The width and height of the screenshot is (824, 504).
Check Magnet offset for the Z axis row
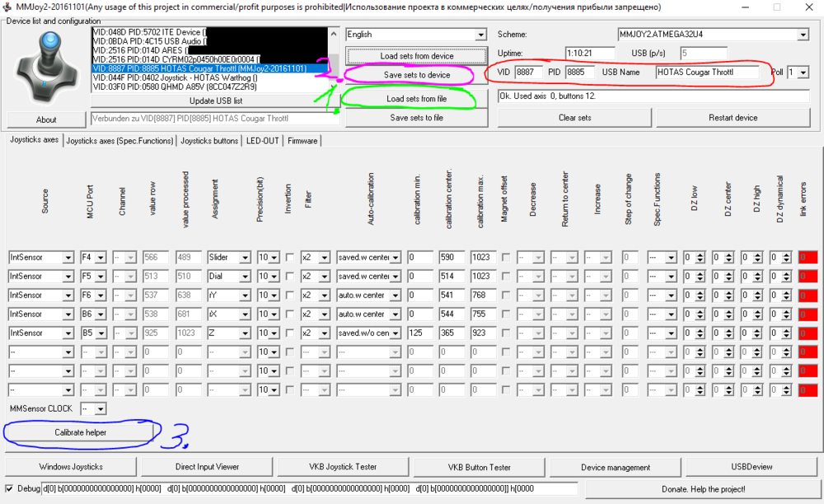(506, 333)
